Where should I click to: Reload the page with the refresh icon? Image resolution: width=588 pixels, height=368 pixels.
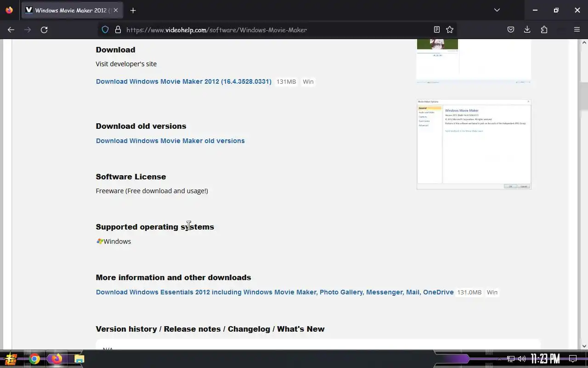click(44, 29)
